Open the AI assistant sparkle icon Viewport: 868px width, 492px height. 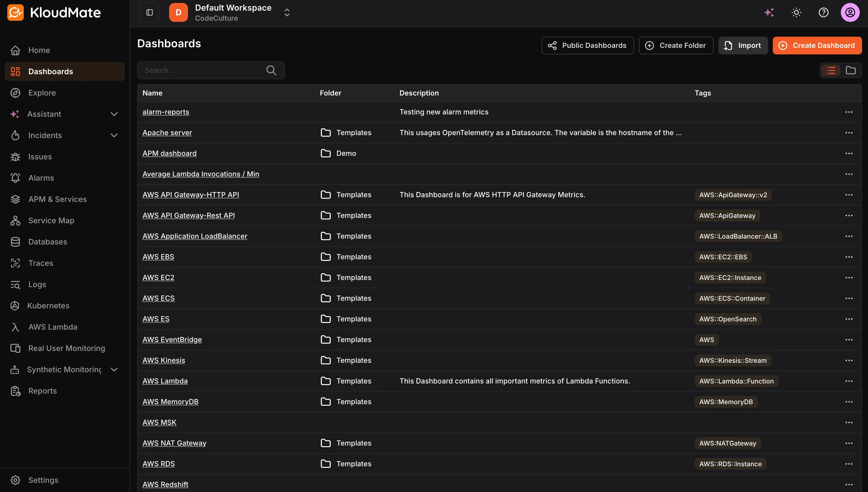769,12
